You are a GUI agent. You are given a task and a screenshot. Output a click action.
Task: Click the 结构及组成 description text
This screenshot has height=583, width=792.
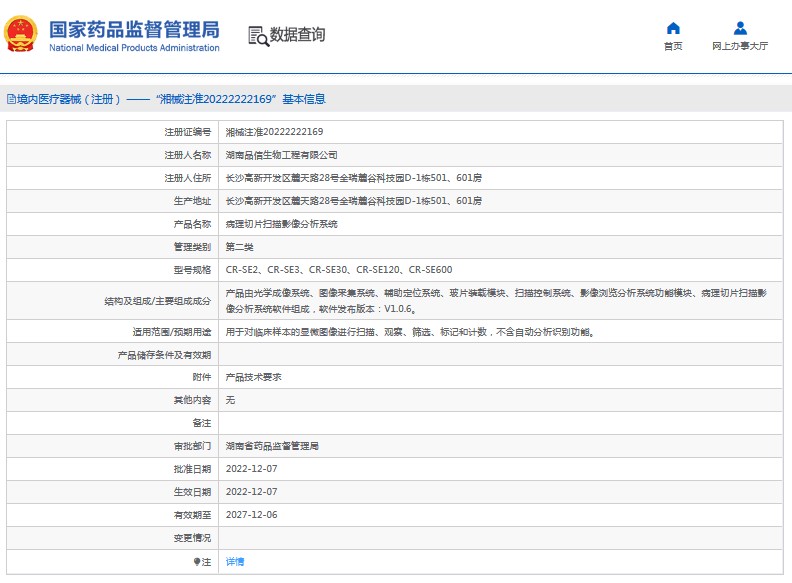496,301
